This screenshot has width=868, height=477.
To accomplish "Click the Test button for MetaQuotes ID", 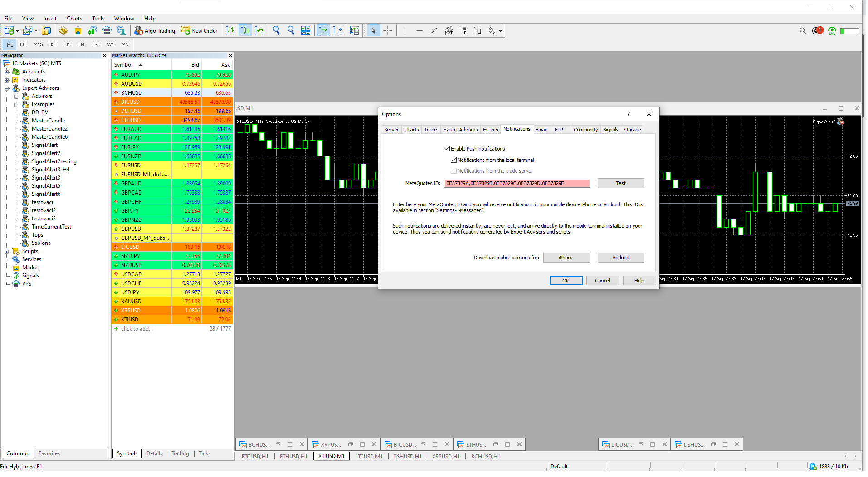I will (620, 183).
